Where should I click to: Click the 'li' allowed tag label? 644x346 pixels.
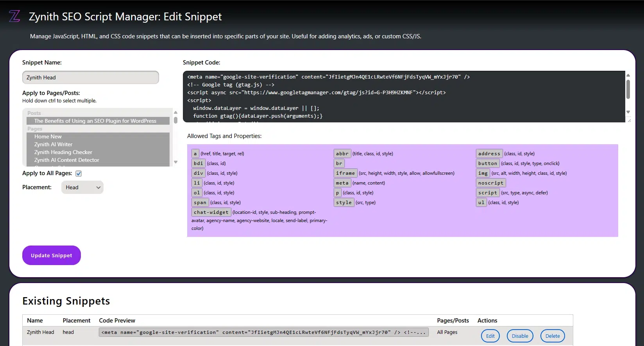(x=197, y=183)
